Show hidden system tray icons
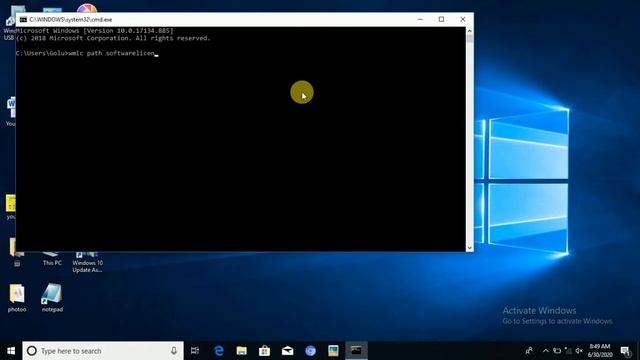640x360 pixels. (545, 351)
